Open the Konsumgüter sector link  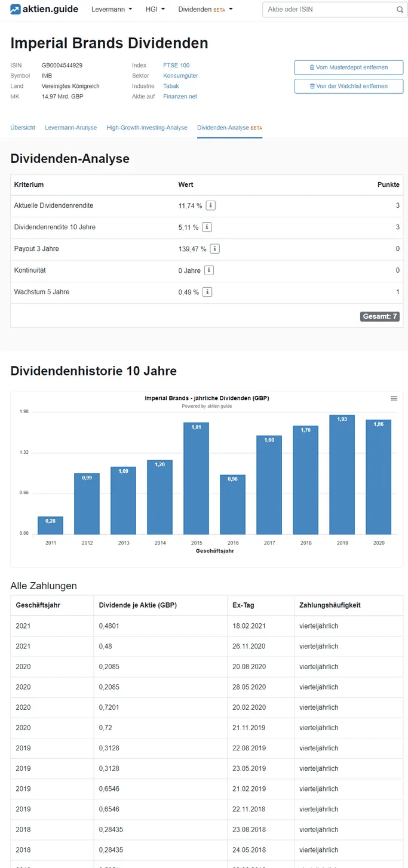180,76
